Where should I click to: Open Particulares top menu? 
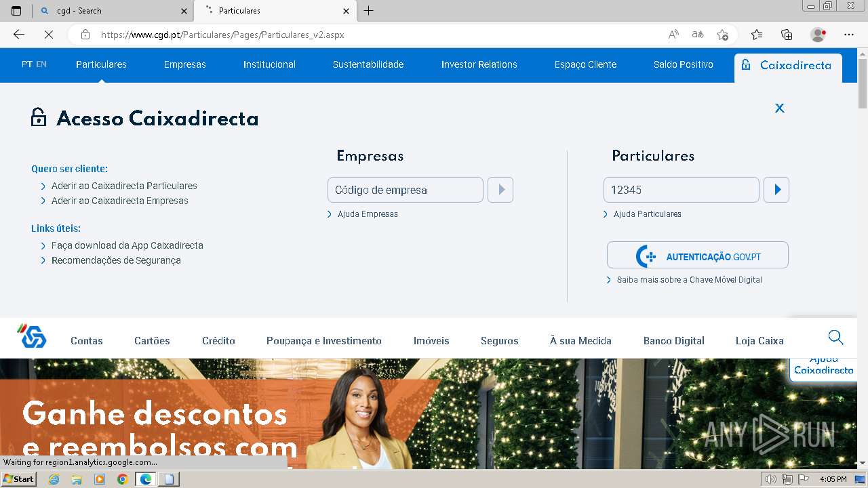point(101,64)
